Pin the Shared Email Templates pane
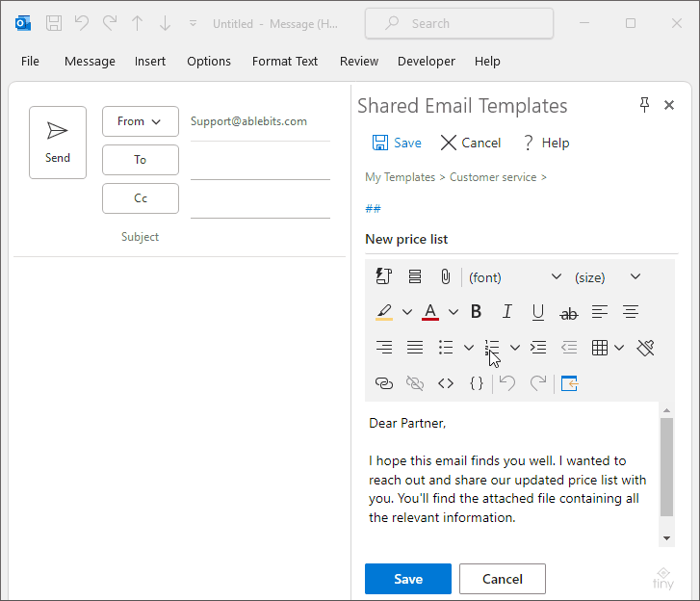The image size is (700, 601). (644, 105)
